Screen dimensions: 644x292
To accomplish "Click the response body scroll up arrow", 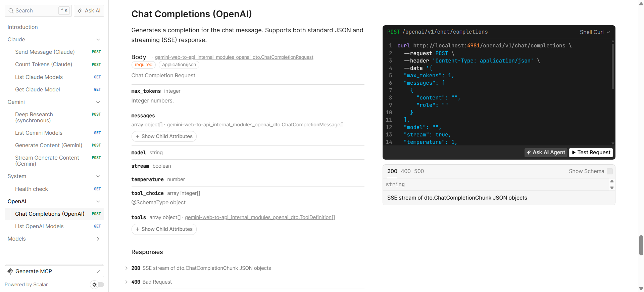I will [612, 181].
